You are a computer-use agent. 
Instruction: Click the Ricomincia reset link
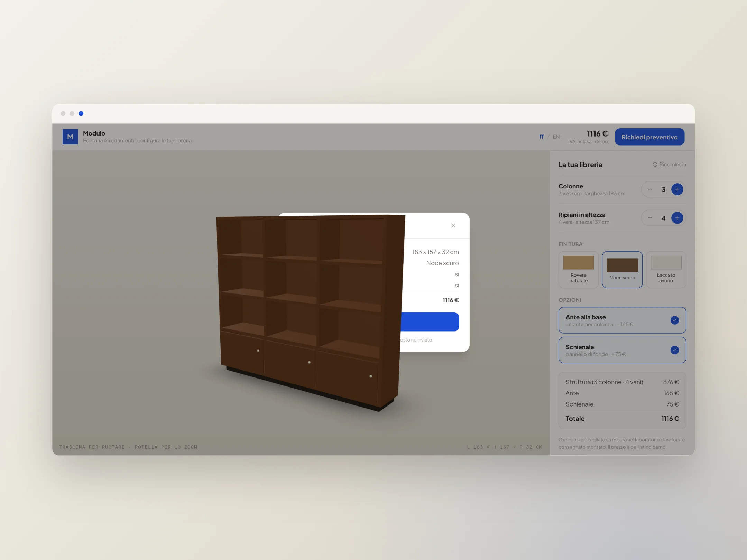(x=669, y=165)
